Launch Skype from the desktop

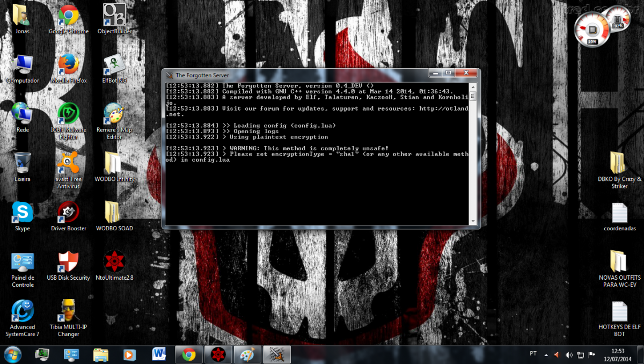(x=23, y=216)
